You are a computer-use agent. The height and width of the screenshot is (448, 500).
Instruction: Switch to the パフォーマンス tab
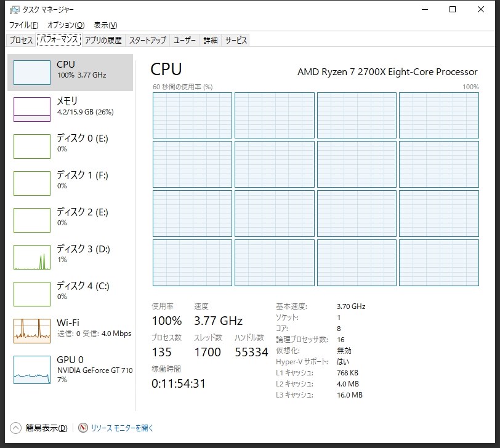59,39
